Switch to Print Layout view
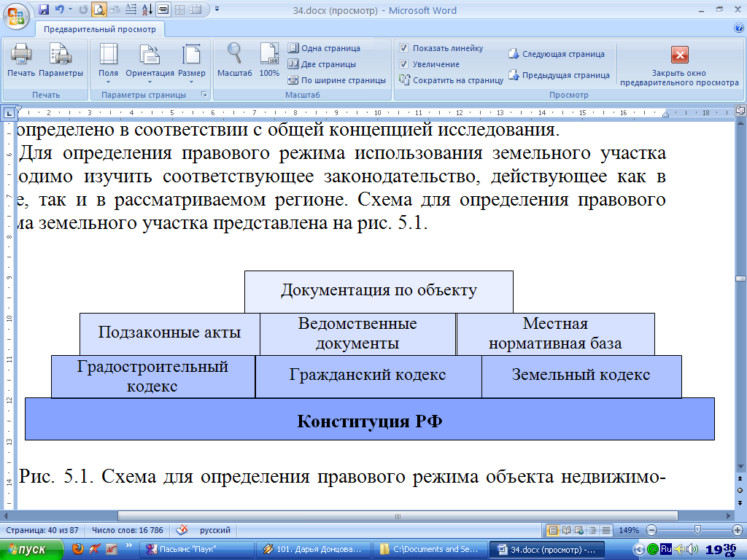This screenshot has height=560, width=747. point(553,530)
